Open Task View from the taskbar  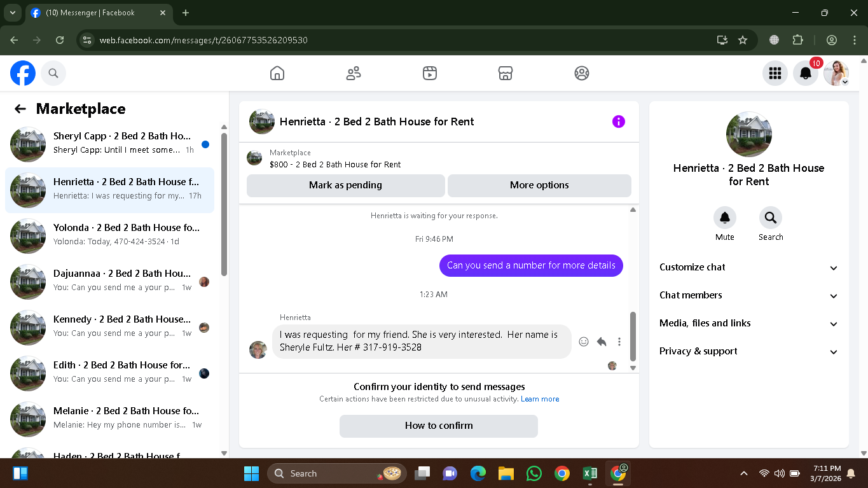coord(422,473)
